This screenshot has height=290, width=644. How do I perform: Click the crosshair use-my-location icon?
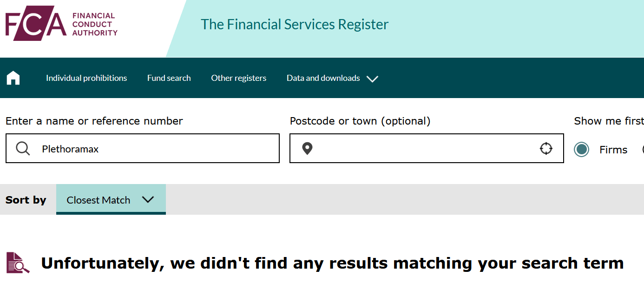point(546,149)
